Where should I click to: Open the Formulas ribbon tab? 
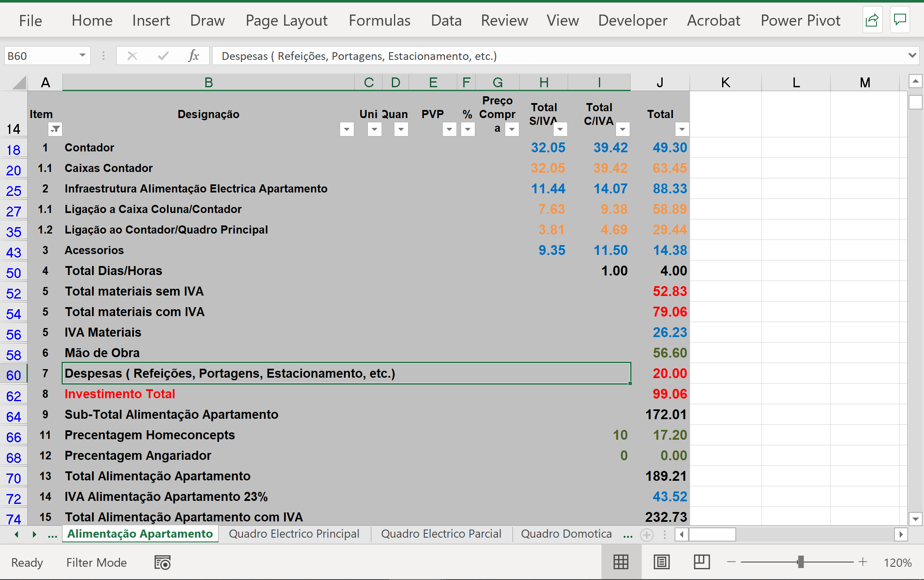[379, 20]
